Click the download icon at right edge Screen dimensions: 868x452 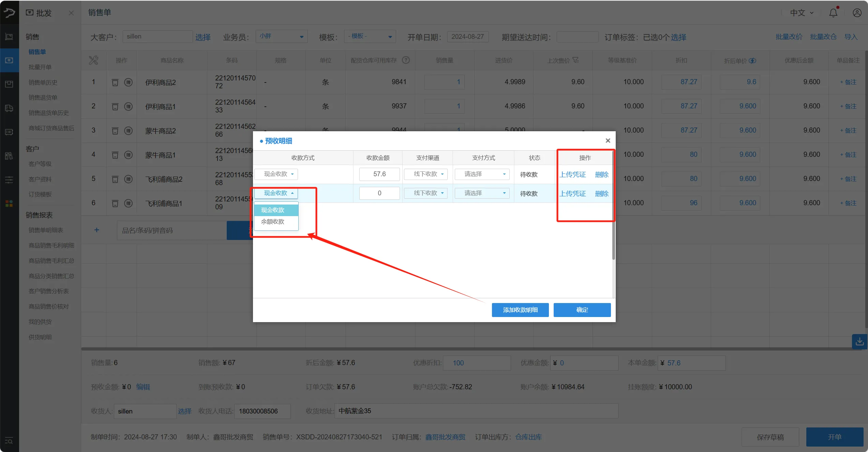859,341
